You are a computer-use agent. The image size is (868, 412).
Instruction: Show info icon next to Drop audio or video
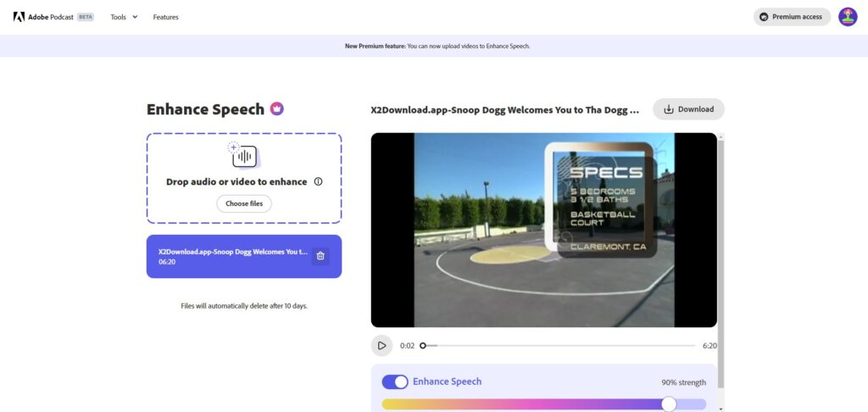pos(319,181)
